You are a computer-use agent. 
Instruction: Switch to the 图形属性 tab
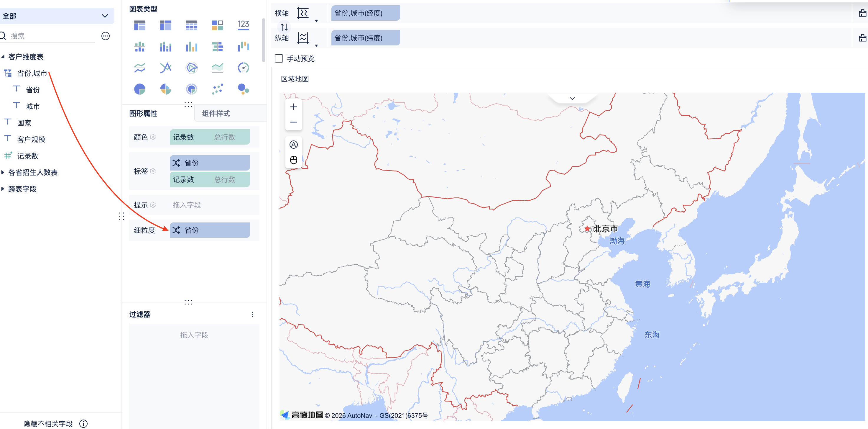[143, 114]
